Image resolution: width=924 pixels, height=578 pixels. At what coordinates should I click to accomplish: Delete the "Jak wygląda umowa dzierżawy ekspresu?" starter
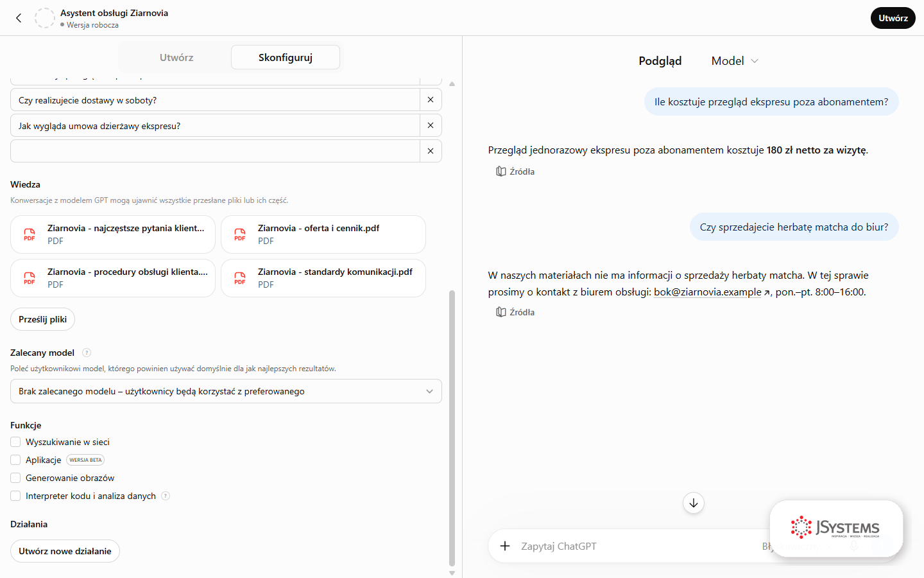point(431,125)
